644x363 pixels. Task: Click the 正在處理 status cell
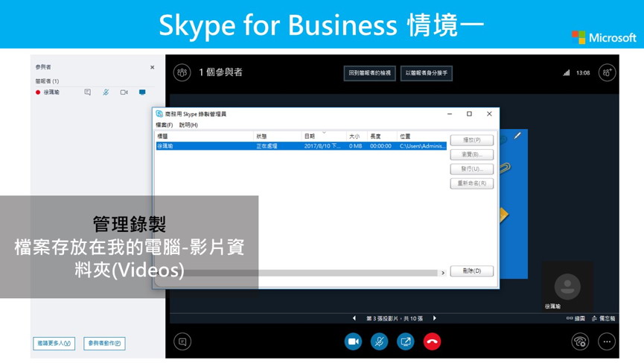click(267, 146)
